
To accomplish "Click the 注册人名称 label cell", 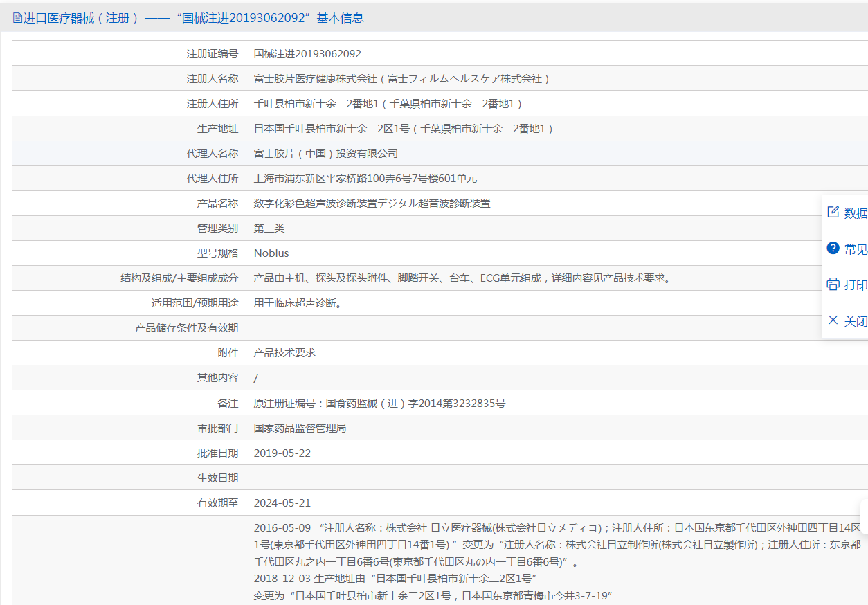I will tap(129, 79).
